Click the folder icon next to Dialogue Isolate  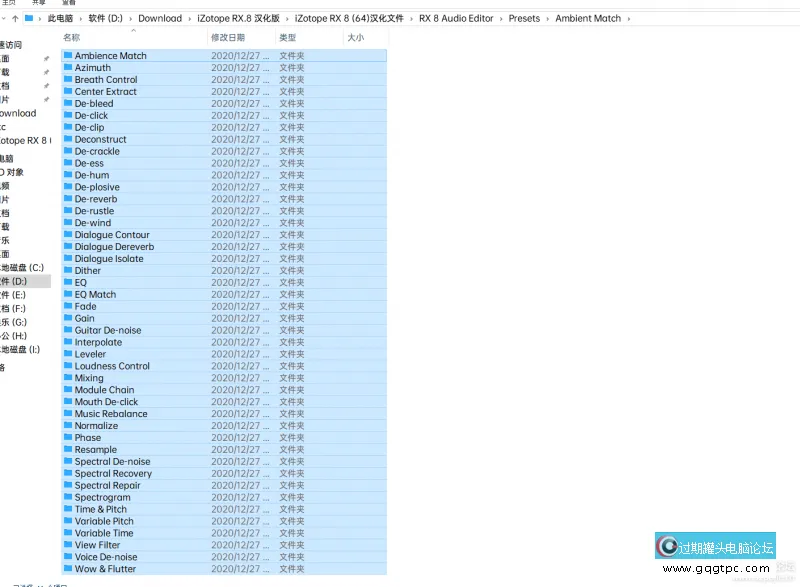coord(68,259)
